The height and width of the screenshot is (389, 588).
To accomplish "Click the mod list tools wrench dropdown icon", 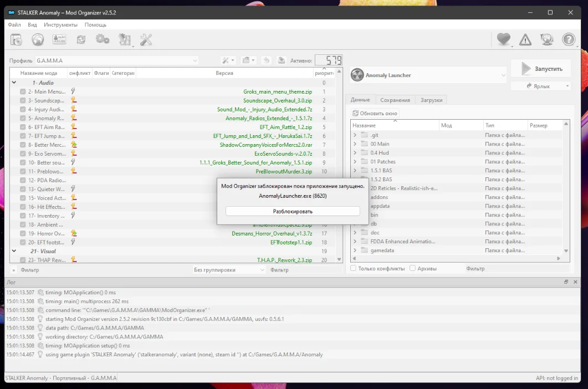I will [228, 60].
